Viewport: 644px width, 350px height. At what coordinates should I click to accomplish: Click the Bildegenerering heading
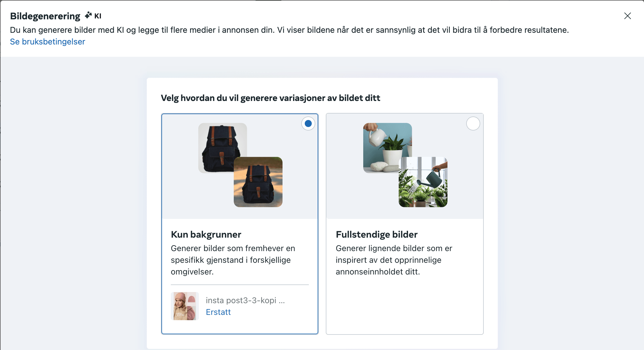tap(45, 16)
